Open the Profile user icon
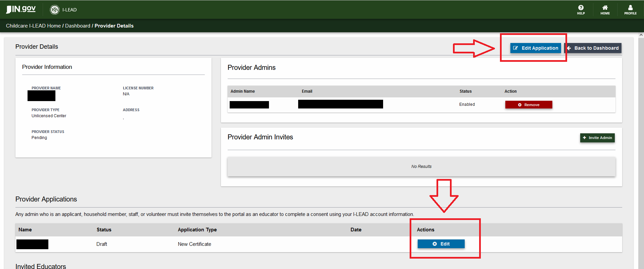Viewport: 644px width, 269px height. [x=630, y=9]
